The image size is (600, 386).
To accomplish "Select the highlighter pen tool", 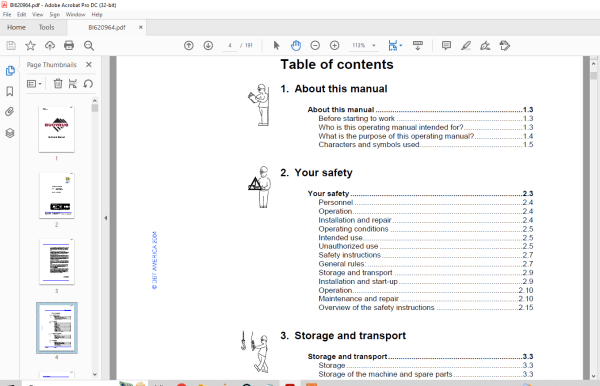I will click(x=466, y=46).
